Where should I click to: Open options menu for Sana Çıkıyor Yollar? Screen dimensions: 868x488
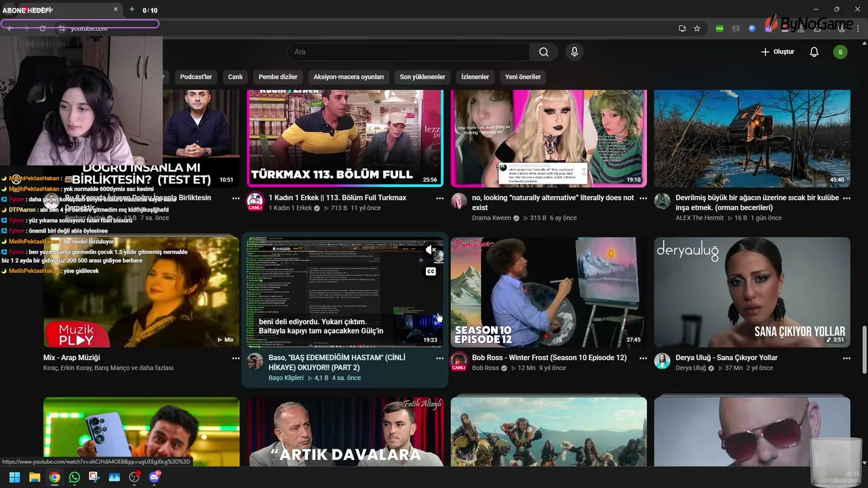tap(846, 359)
